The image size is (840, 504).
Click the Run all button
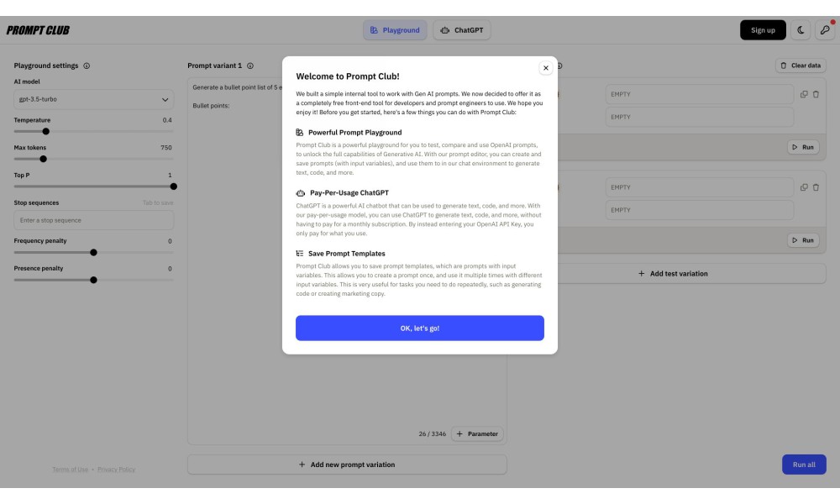tap(804, 465)
